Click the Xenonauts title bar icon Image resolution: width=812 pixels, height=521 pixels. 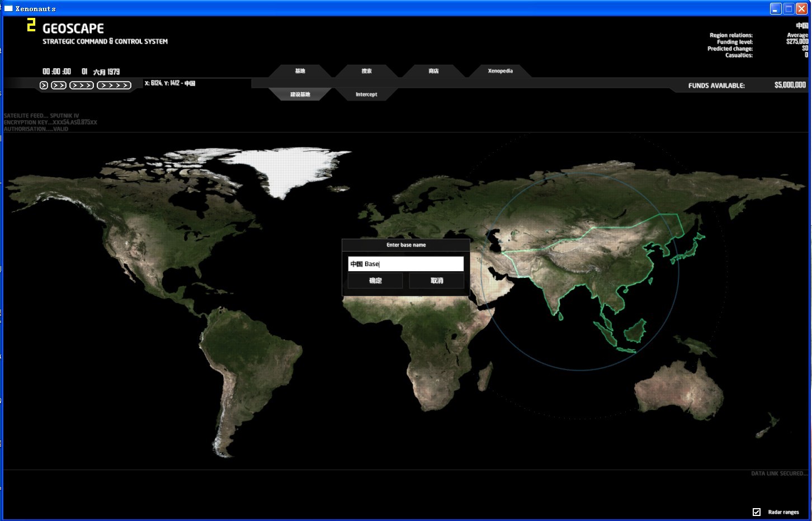coord(8,8)
